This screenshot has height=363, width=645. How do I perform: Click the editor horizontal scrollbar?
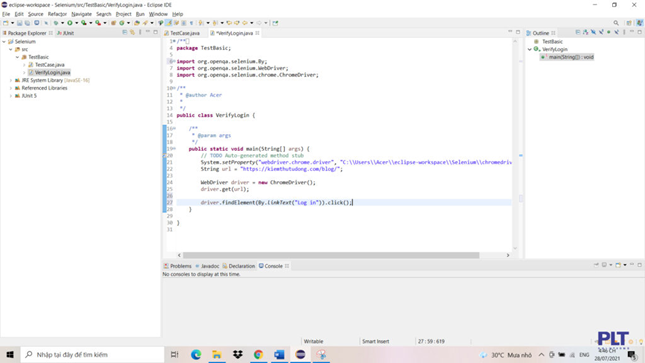(331, 255)
